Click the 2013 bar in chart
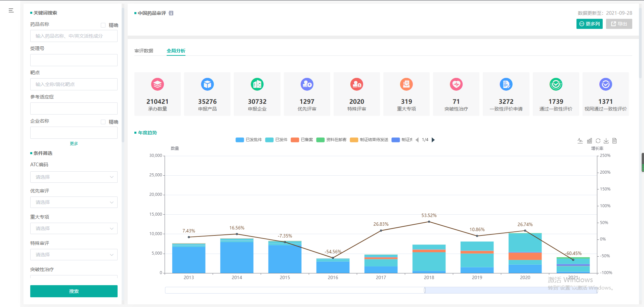 coord(189,258)
